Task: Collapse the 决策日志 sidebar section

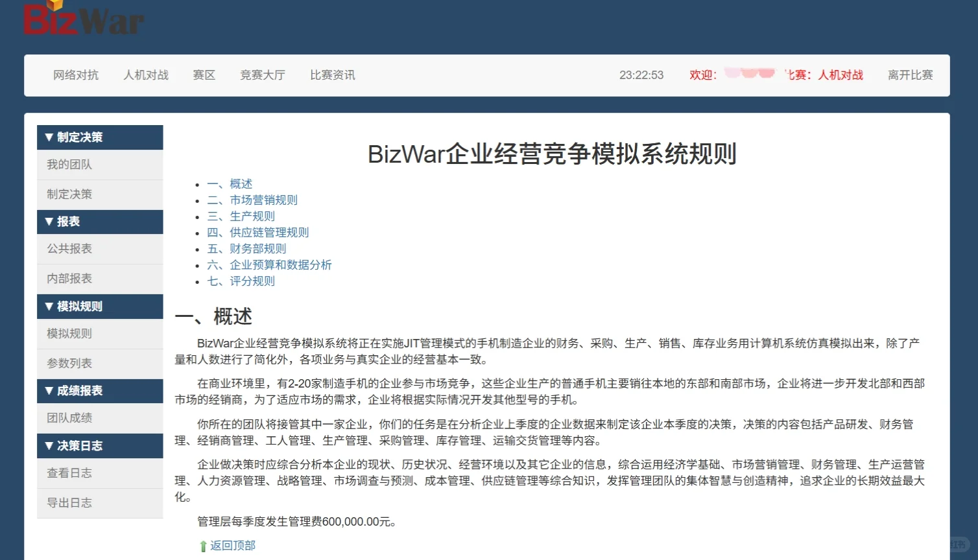Action: coord(100,446)
